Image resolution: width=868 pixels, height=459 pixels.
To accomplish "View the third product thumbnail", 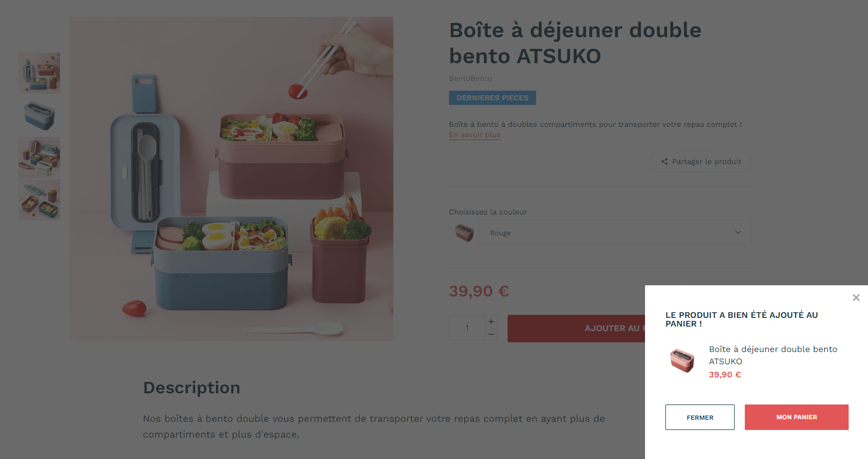I will 39,157.
